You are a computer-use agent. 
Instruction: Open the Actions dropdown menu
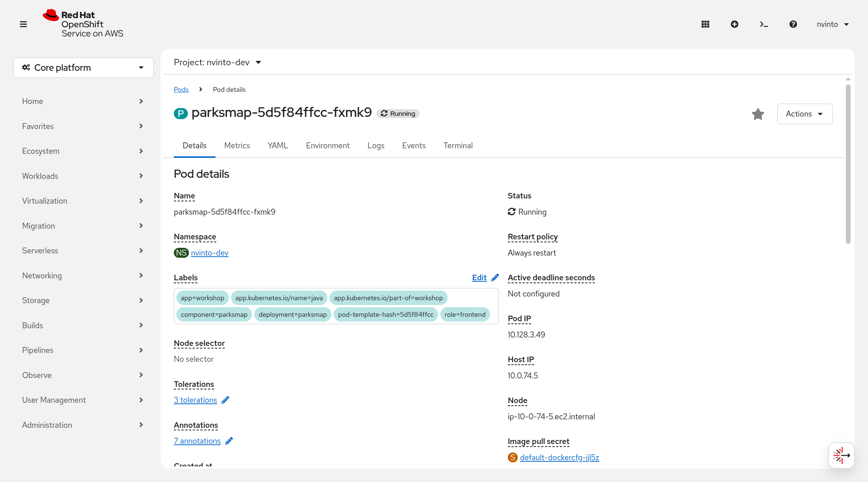(805, 114)
